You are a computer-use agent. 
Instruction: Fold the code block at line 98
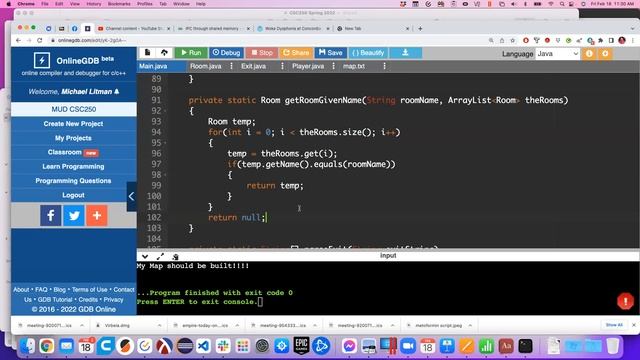click(165, 175)
